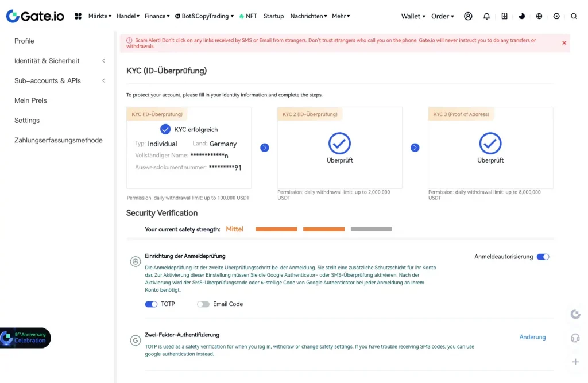This screenshot has height=383, width=588.
Task: Switch to dark mode with moon icon
Action: [x=521, y=16]
